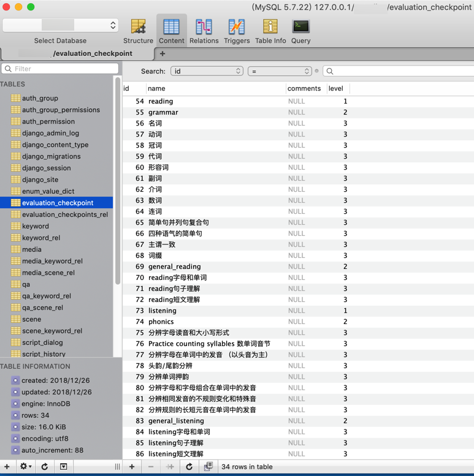Open the Query editor
The width and height of the screenshot is (474, 476).
click(x=300, y=31)
